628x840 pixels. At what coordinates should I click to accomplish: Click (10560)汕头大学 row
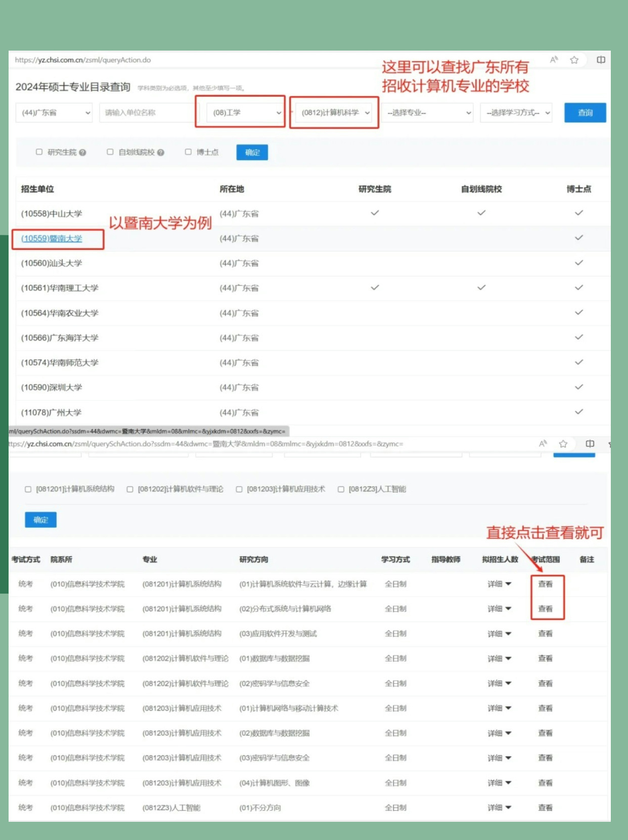[x=313, y=263]
